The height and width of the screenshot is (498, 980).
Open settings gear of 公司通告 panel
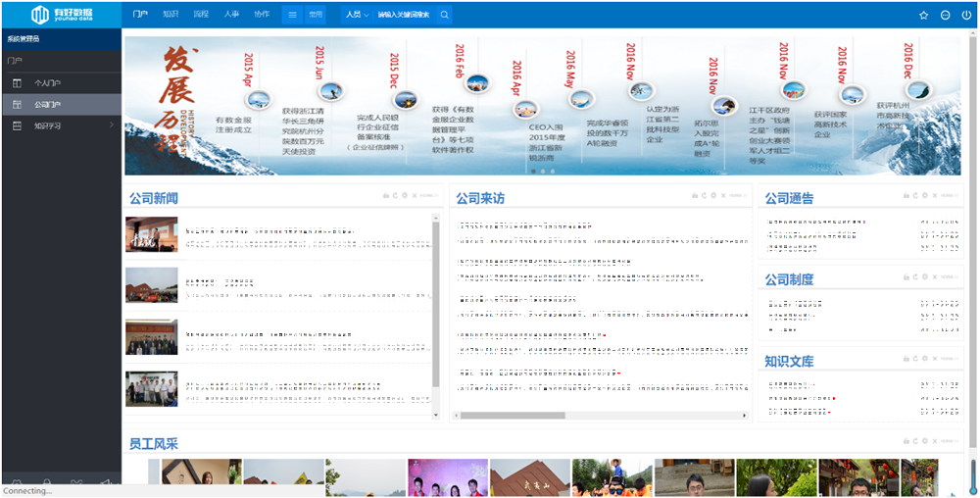[925, 196]
